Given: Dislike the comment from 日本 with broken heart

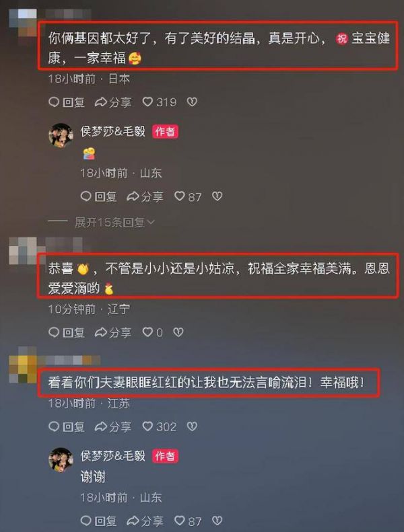Looking at the screenshot, I should click(192, 102).
